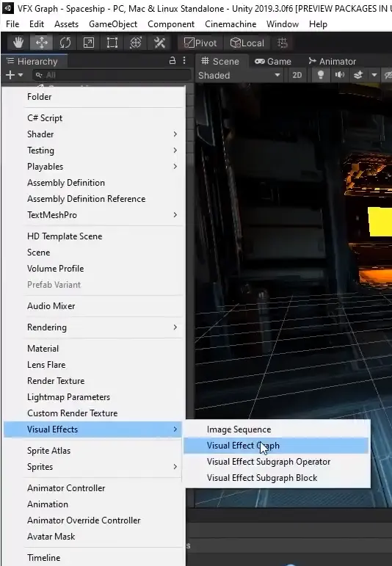Toggle the Hierarchy panel lock

[173, 61]
